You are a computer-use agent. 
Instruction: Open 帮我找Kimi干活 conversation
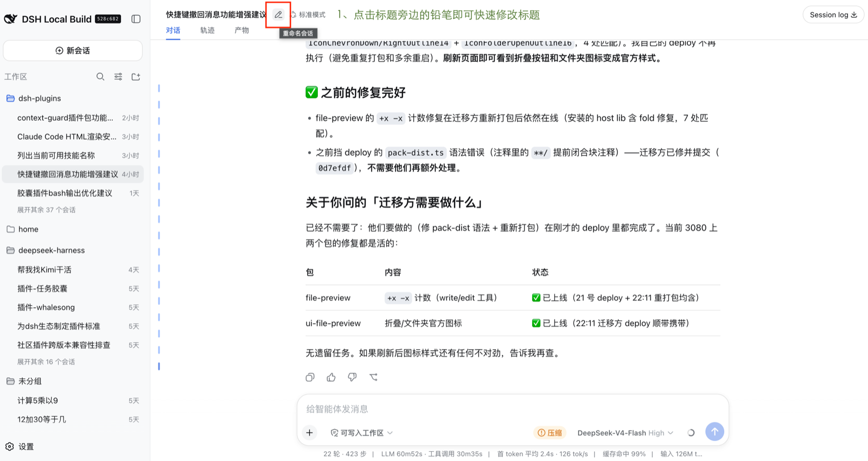(73, 270)
